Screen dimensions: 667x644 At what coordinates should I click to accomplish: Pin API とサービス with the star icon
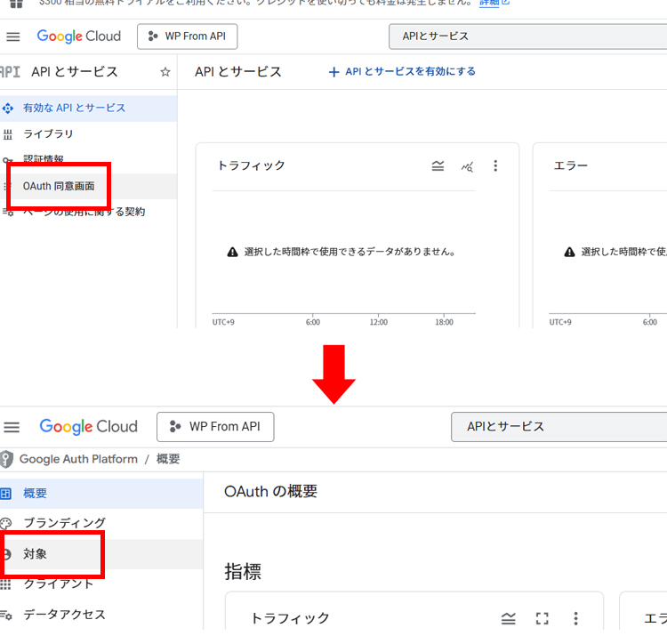(x=165, y=72)
